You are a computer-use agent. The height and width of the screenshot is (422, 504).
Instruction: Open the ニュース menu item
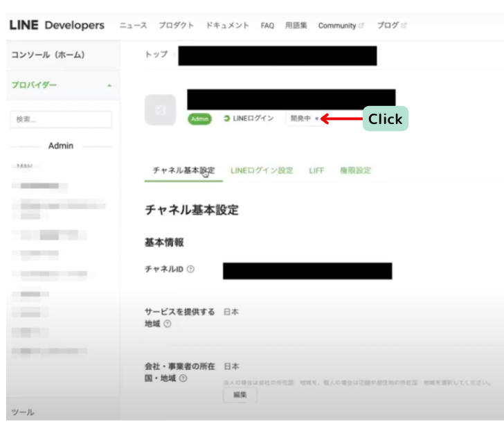134,26
